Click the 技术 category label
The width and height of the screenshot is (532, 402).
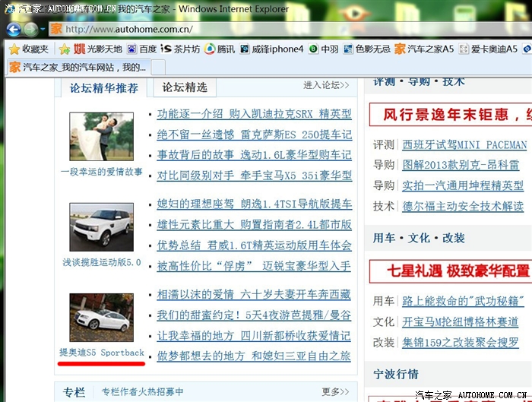(x=383, y=206)
